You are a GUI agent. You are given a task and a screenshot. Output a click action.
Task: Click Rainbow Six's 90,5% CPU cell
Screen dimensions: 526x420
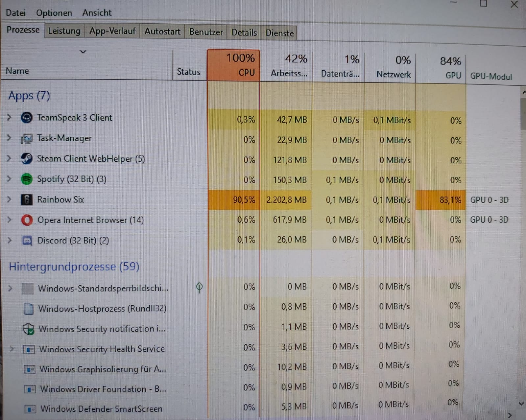(234, 200)
